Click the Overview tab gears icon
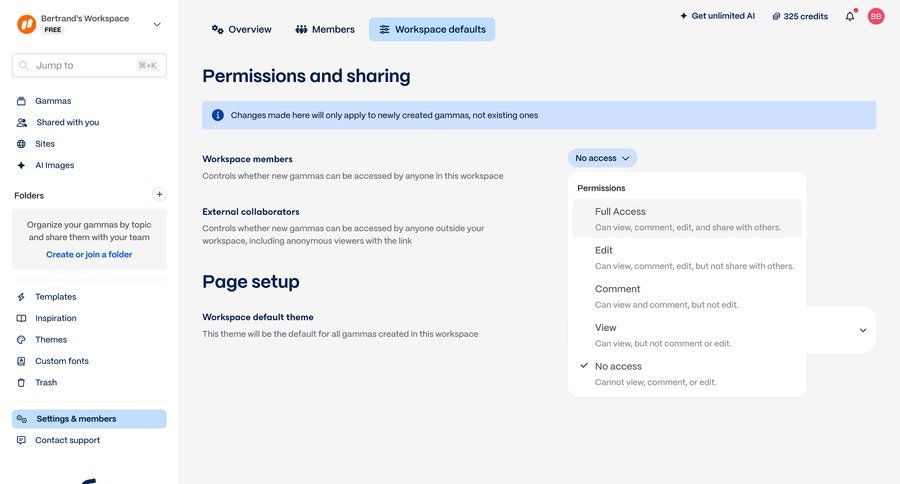The width and height of the screenshot is (900, 484). point(218,29)
